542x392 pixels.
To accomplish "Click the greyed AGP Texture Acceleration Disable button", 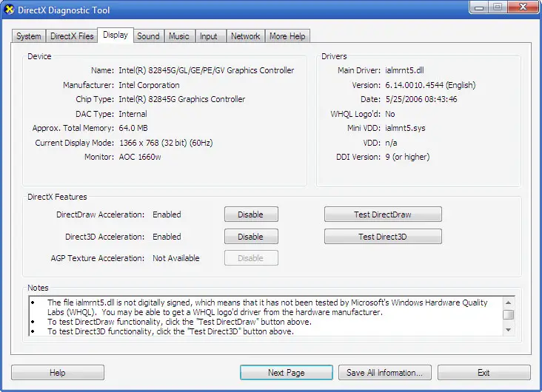I will 251,258.
